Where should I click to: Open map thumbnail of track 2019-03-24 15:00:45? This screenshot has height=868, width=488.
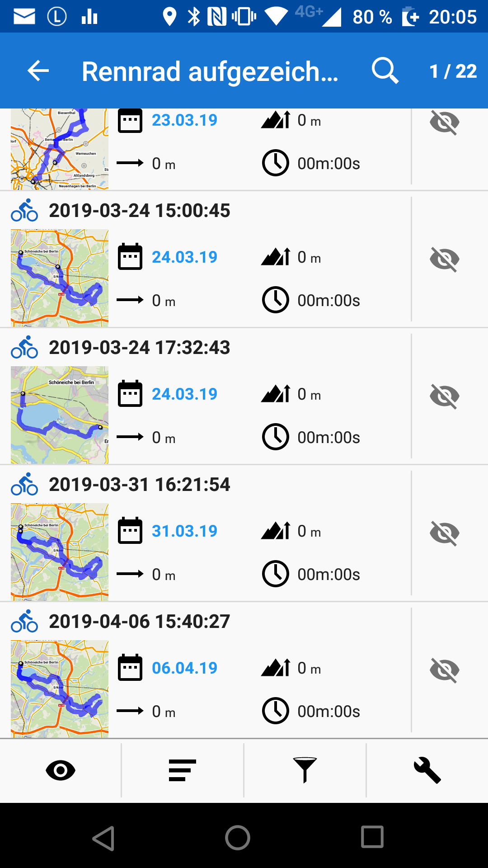[x=60, y=278]
